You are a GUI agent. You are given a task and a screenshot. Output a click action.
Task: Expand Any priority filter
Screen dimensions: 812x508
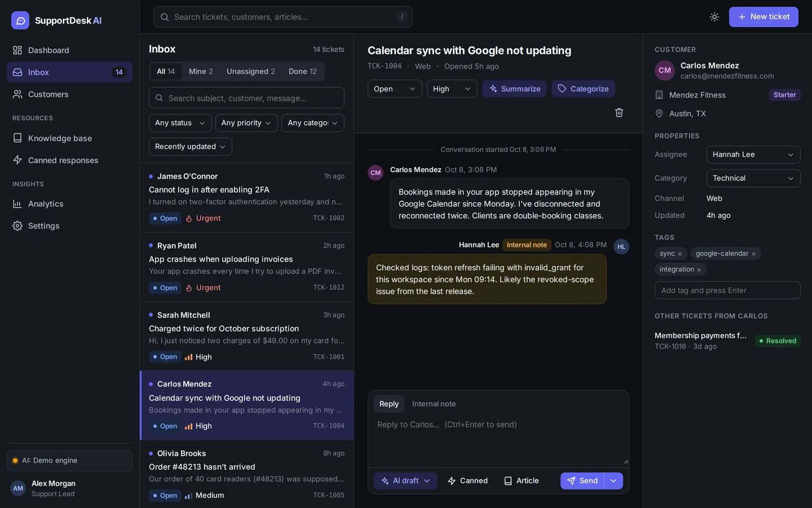(246, 123)
